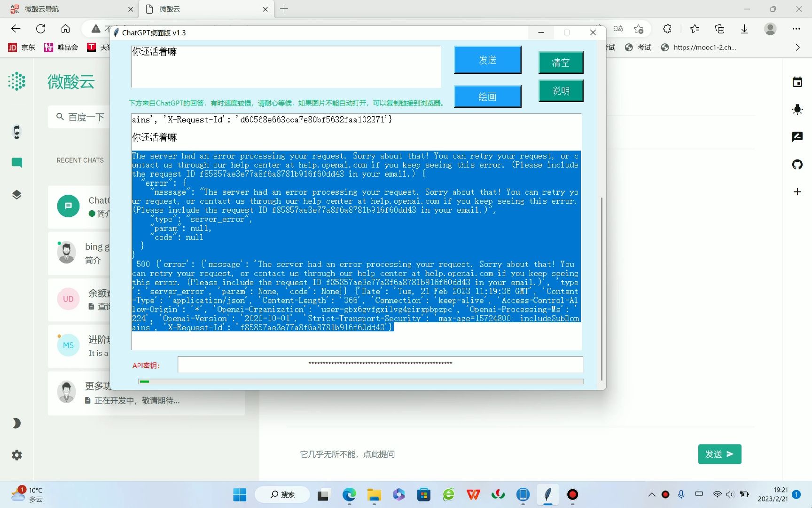
Task: Select the green chat bubble sidebar icon
Action: point(17,163)
